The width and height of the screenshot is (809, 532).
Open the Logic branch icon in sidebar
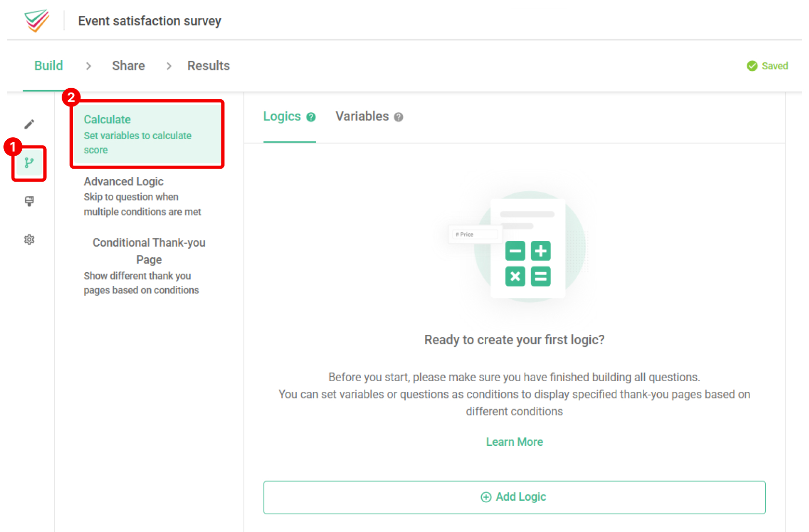pos(29,163)
